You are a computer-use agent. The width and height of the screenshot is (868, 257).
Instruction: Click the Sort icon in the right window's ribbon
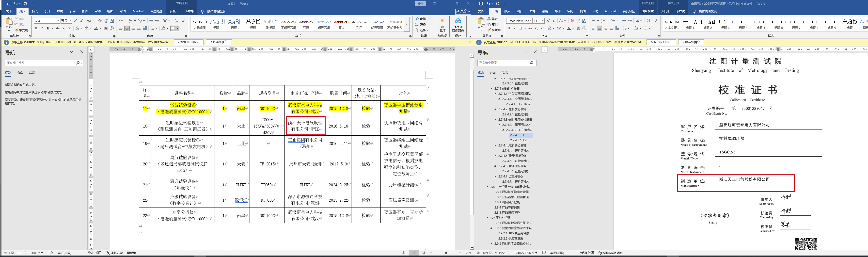pyautogui.click(x=649, y=21)
